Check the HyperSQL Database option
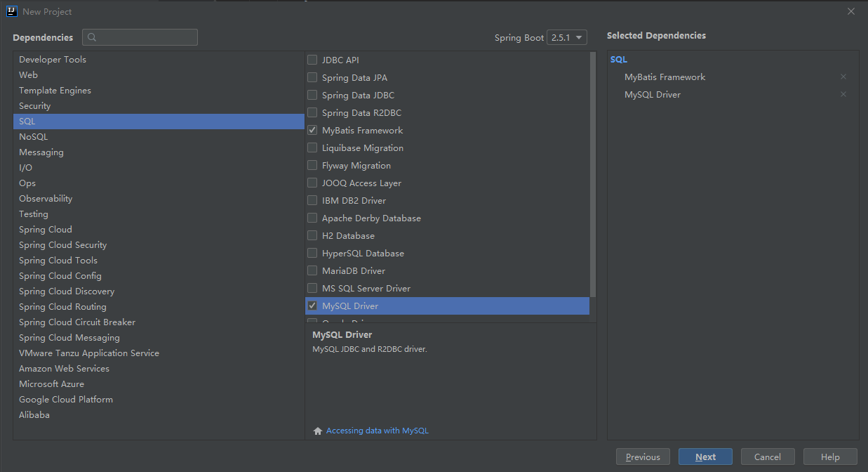 312,254
